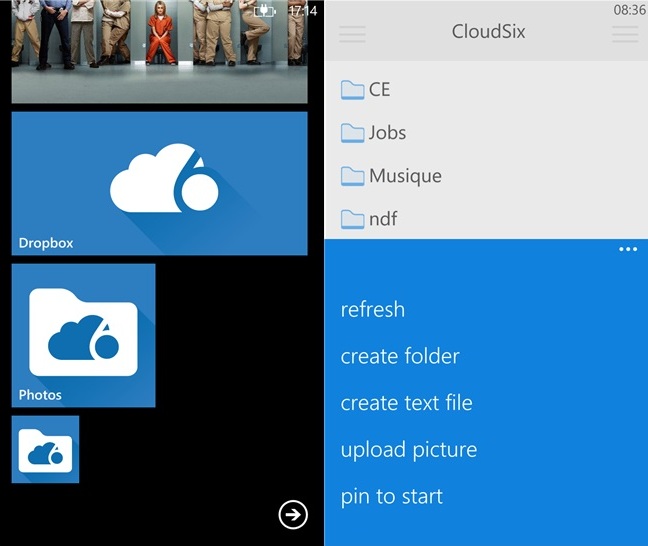Open the Photos folder tile
This screenshot has width=648, height=546.
coord(83,335)
